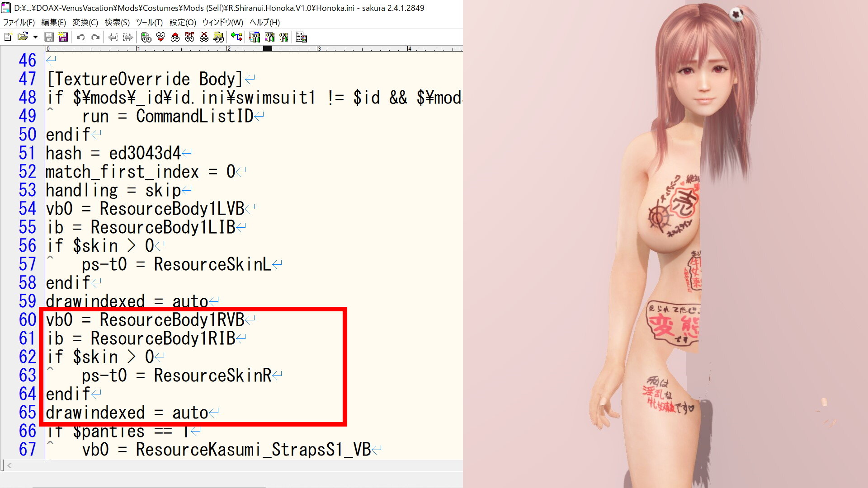Image resolution: width=868 pixels, height=488 pixels.
Task: Click 'if $skin > 0' on line 56
Action: [x=100, y=246]
